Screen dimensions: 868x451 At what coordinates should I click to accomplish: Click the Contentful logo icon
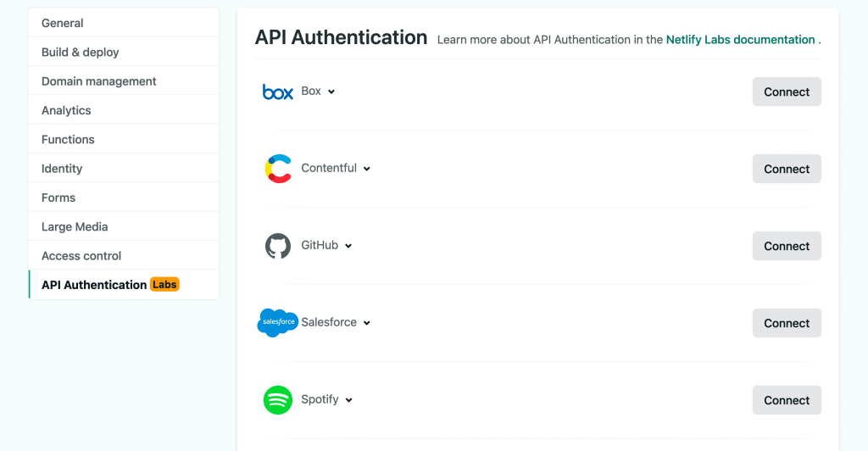click(x=278, y=168)
